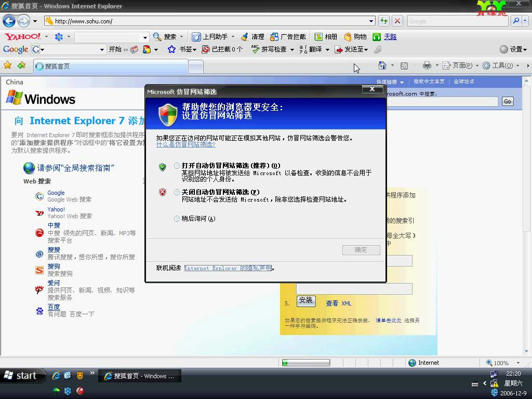Screen dimensions: 532x399
Task: Click the 设置 settings button on Google toolbar
Action: coord(513,49)
